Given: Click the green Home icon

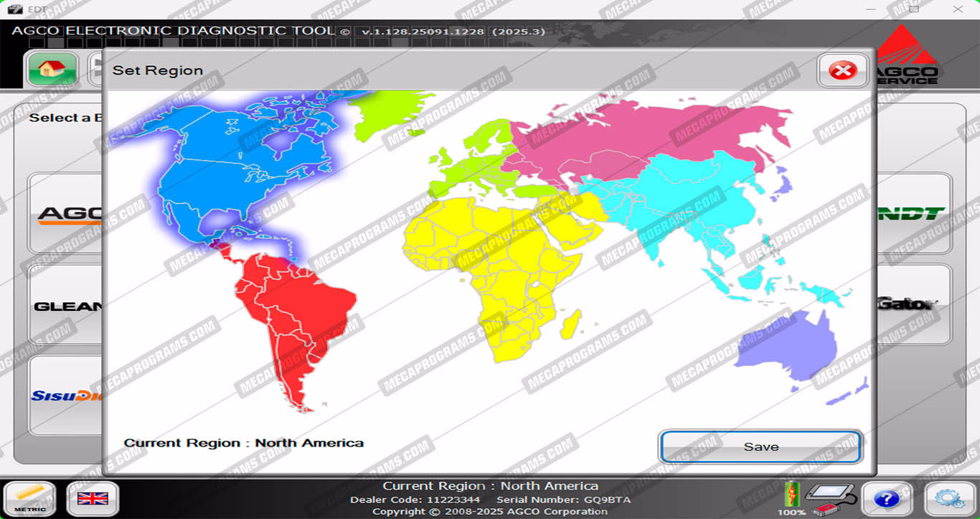Looking at the screenshot, I should 52,69.
